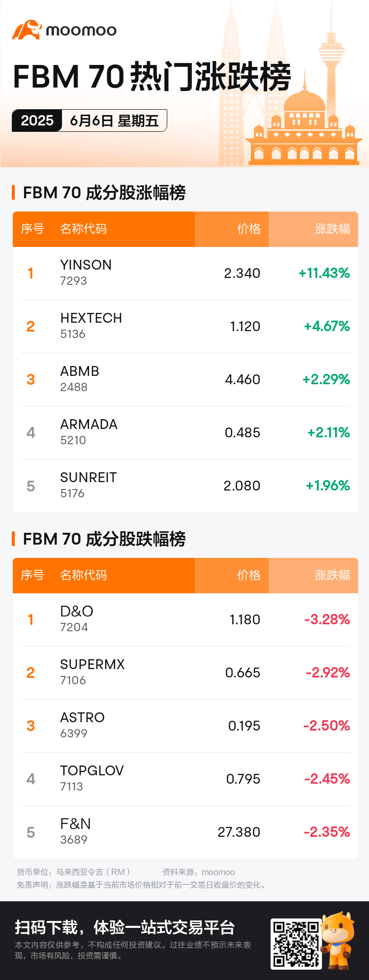Image resolution: width=369 pixels, height=980 pixels.
Task: Select F&N 3689 stock row
Action: point(185,832)
